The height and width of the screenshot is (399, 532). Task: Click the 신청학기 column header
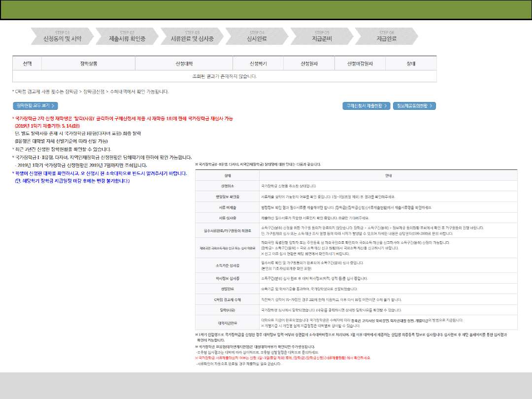click(x=259, y=64)
